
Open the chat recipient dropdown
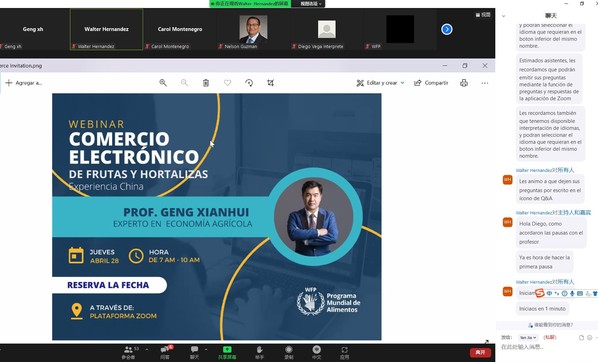528,338
